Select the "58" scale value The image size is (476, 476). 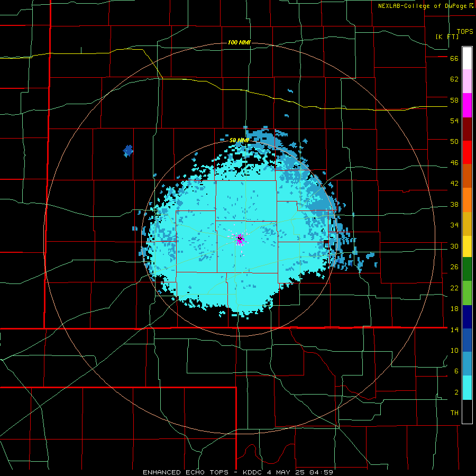(454, 100)
